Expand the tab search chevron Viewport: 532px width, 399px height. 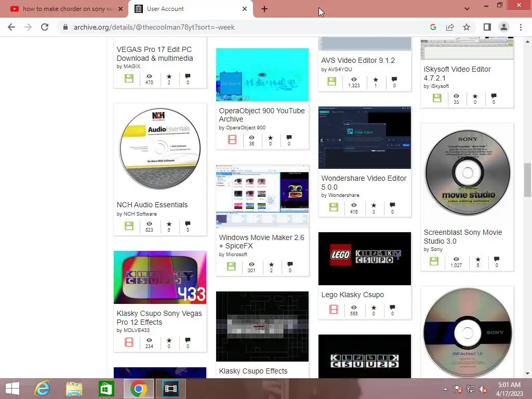[467, 9]
